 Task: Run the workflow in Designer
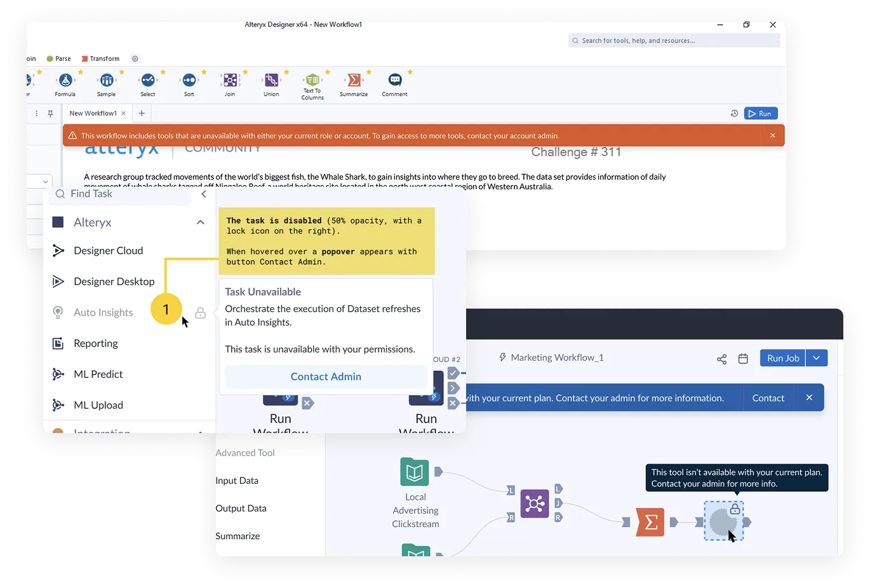[761, 114]
